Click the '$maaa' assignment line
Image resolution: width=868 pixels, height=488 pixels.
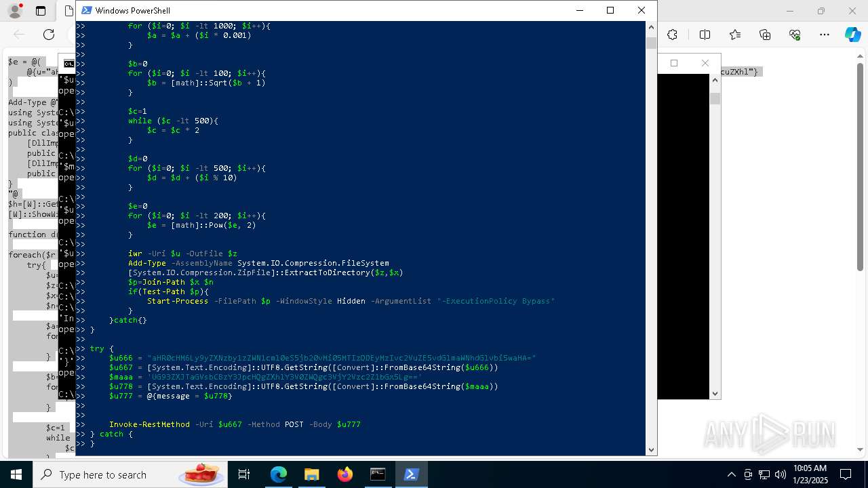tap(265, 377)
